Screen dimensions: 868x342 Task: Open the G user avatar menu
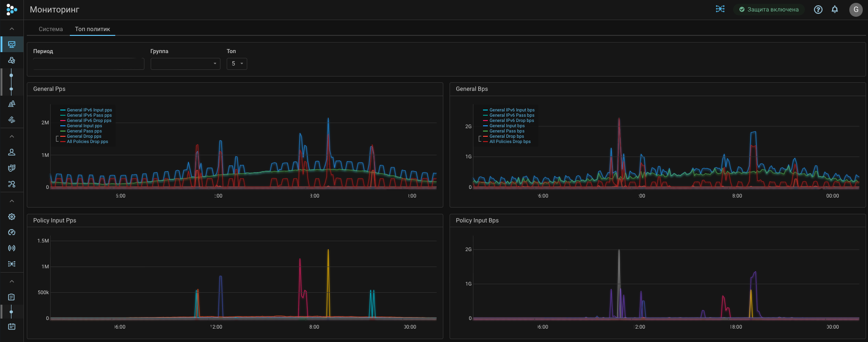(856, 10)
